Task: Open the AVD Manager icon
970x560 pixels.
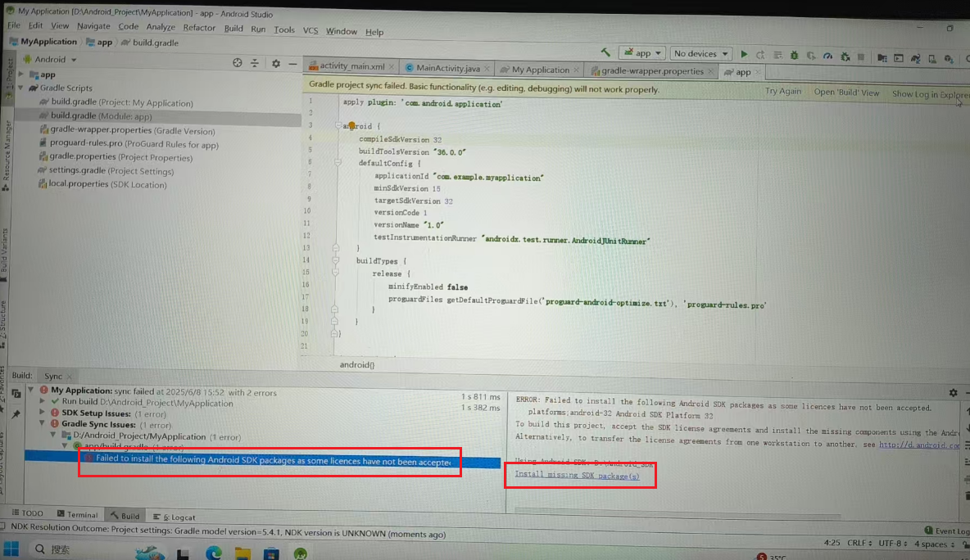Action: (932, 59)
